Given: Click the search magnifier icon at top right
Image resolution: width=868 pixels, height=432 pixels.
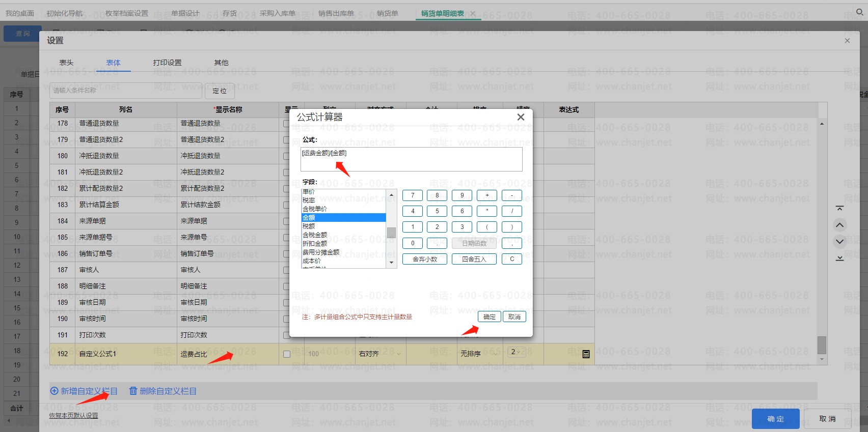Looking at the screenshot, I should [x=859, y=12].
